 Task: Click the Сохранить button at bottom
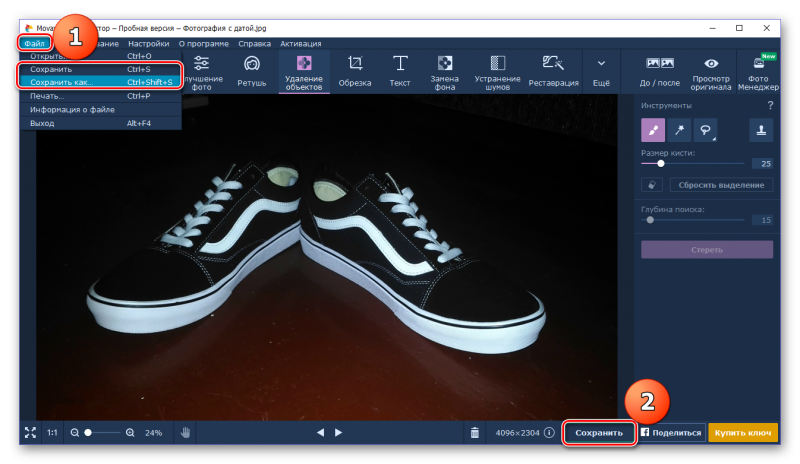599,433
